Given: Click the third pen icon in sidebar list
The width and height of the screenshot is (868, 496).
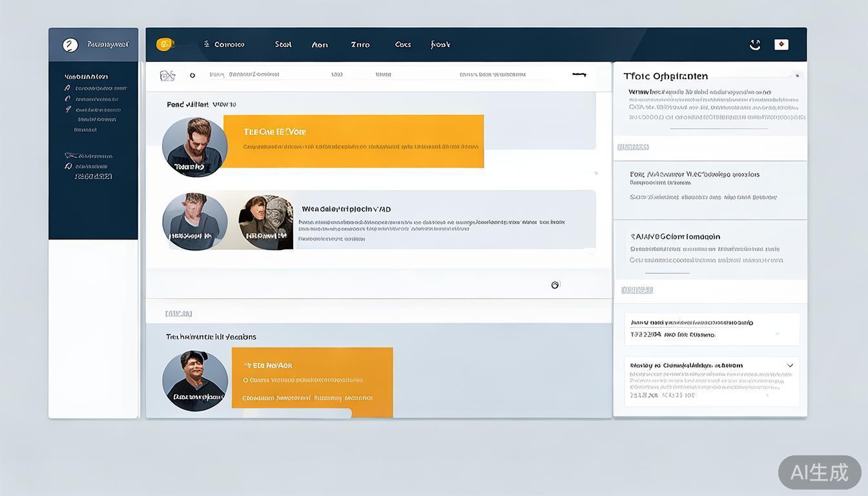Looking at the screenshot, I should (68, 110).
